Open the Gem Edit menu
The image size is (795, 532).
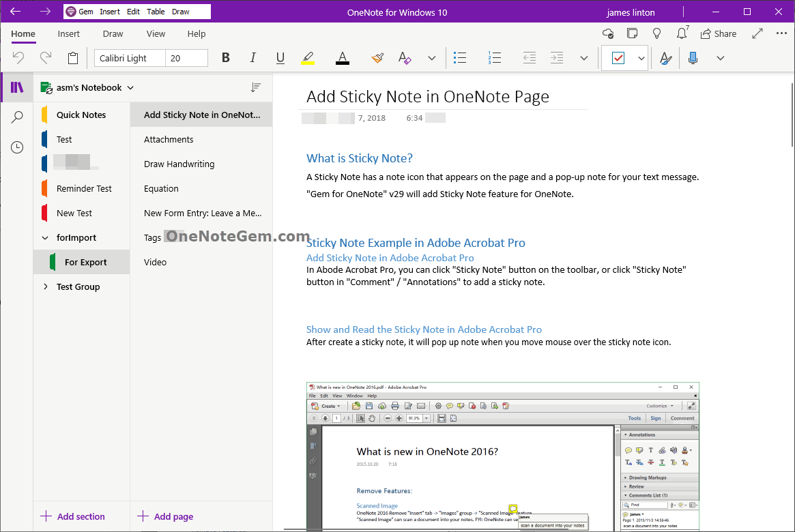[x=133, y=12]
